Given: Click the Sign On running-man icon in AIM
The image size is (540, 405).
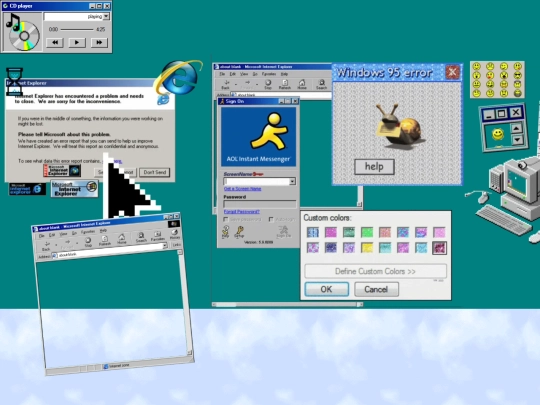Looking at the screenshot, I should pos(283,232).
